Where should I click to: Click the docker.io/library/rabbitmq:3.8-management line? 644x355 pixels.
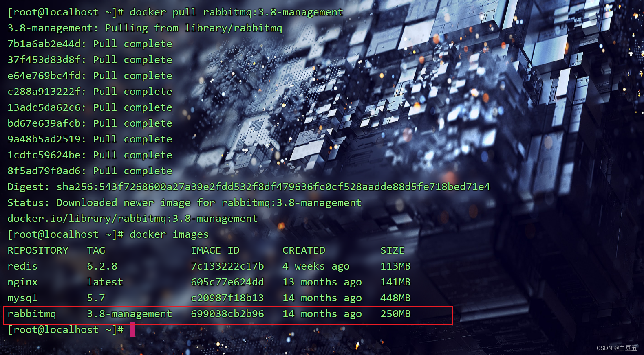click(132, 219)
